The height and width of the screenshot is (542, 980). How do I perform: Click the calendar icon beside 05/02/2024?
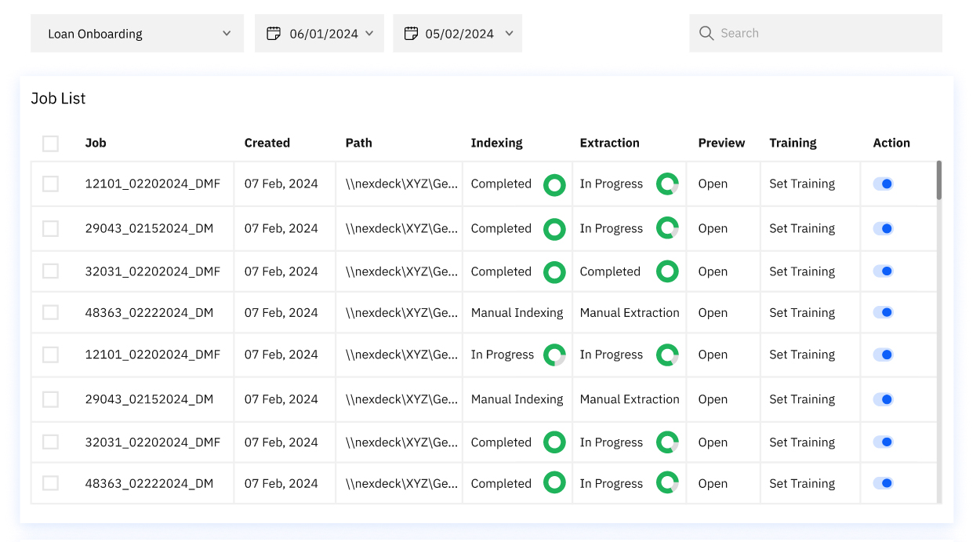tap(411, 34)
